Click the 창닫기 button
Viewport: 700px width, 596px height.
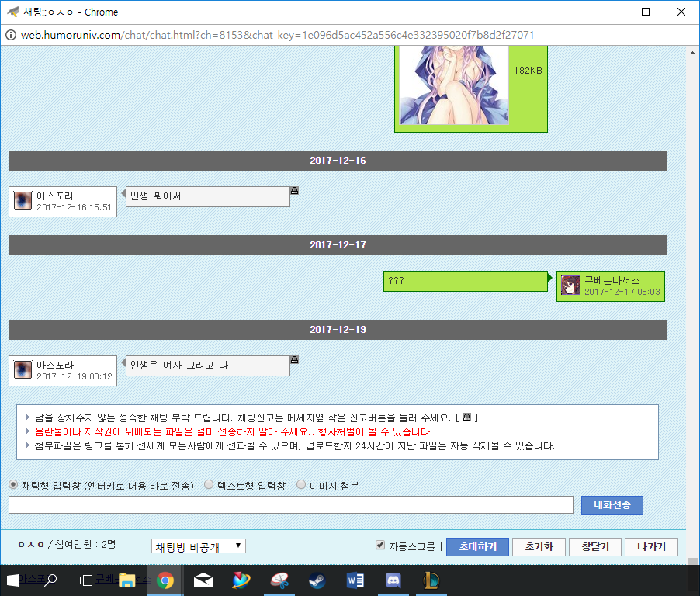pyautogui.click(x=595, y=547)
